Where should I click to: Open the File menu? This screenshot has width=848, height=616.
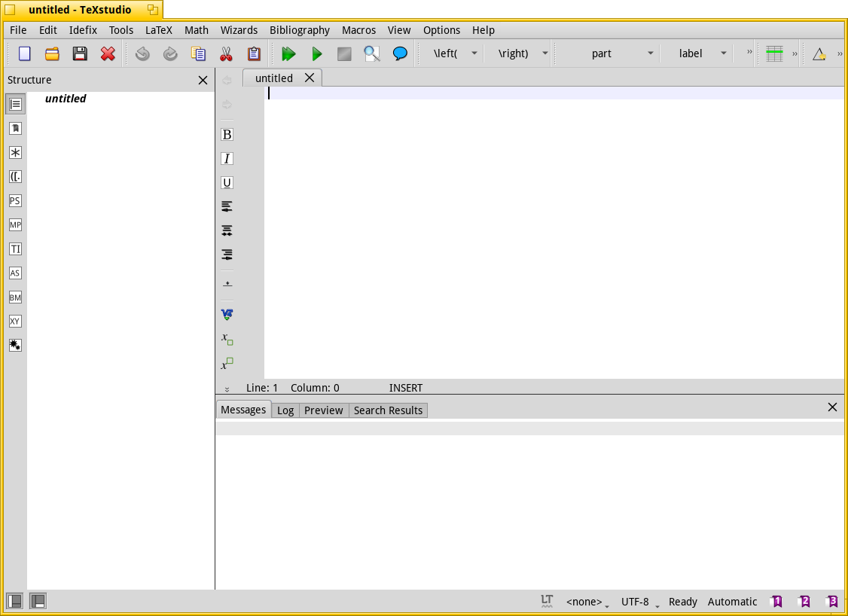pyautogui.click(x=18, y=30)
